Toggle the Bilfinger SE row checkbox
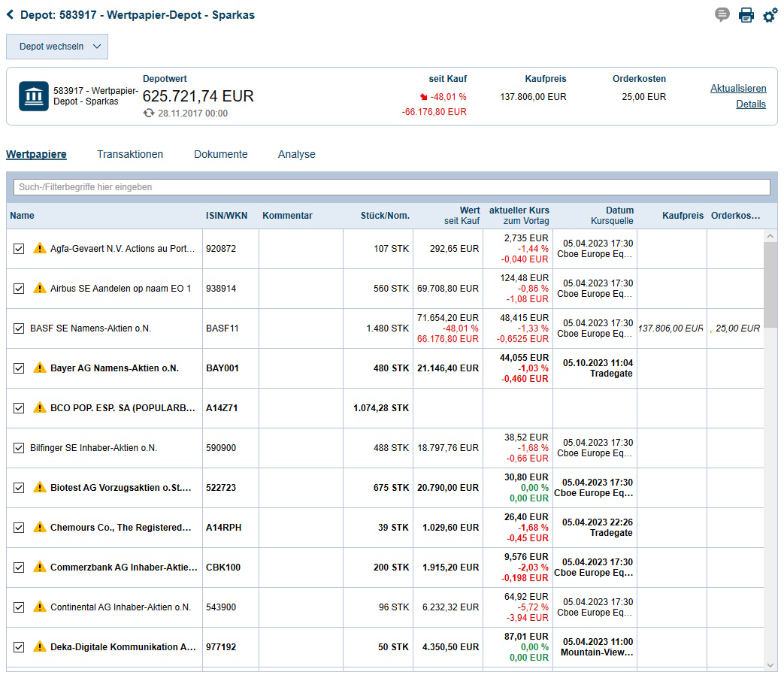 pyautogui.click(x=19, y=448)
